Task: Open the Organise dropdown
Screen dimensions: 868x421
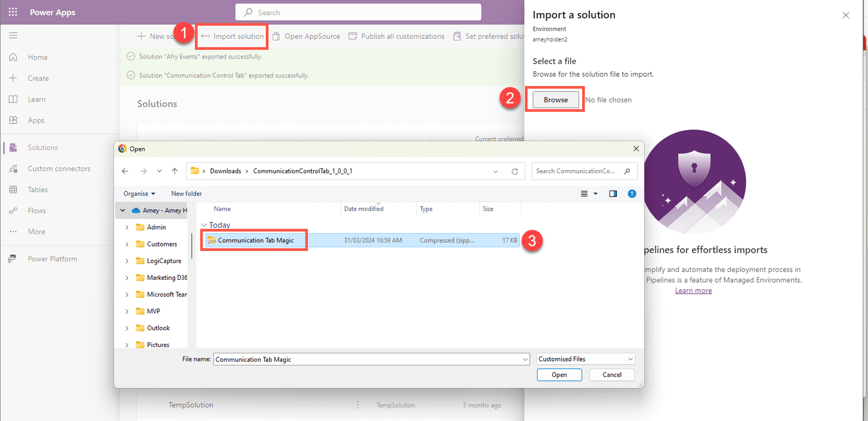Action: pyautogui.click(x=138, y=193)
